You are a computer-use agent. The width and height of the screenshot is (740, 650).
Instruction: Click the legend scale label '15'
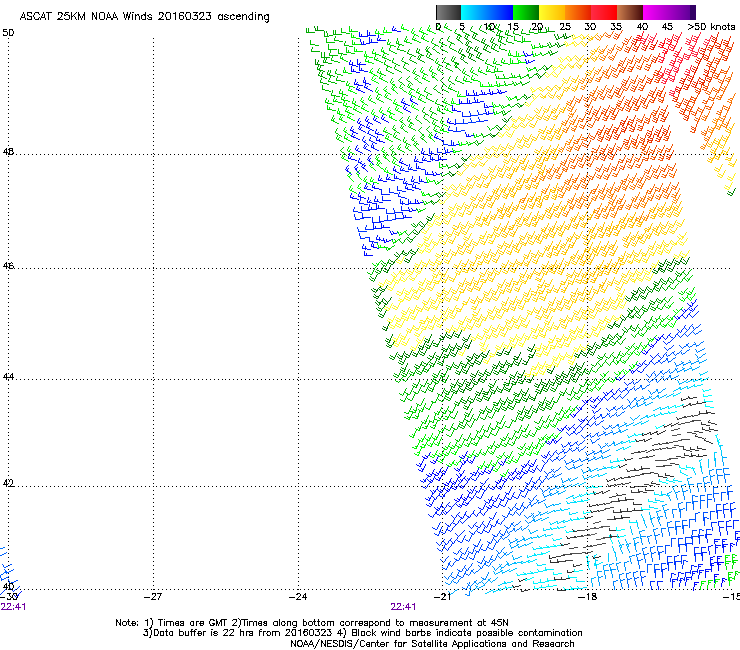[513, 27]
